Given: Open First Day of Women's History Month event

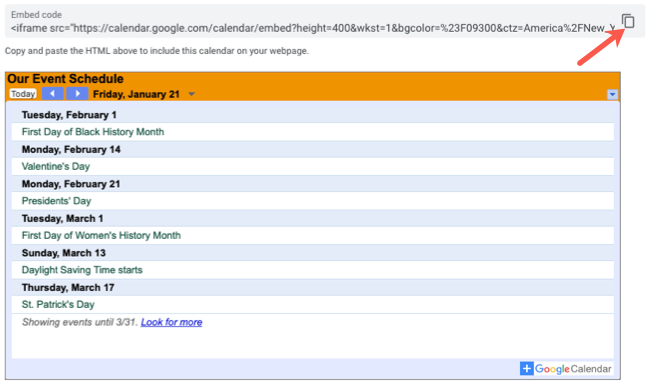Looking at the screenshot, I should 101,235.
